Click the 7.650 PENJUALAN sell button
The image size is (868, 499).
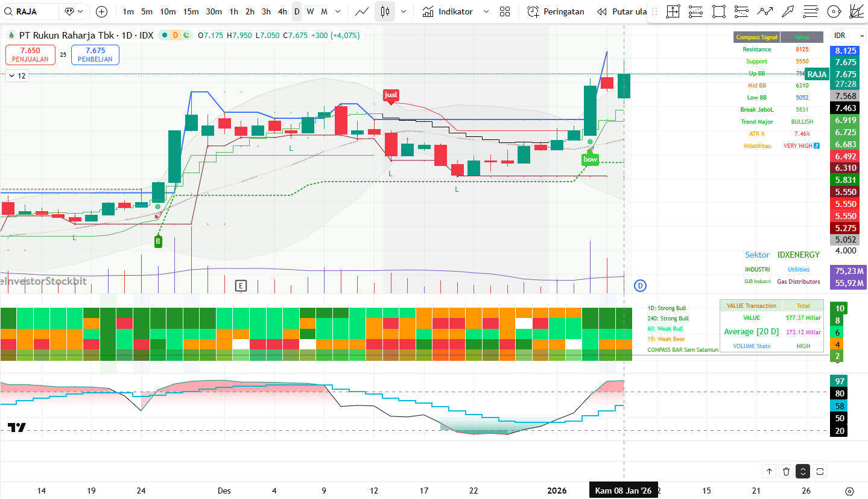[30, 55]
